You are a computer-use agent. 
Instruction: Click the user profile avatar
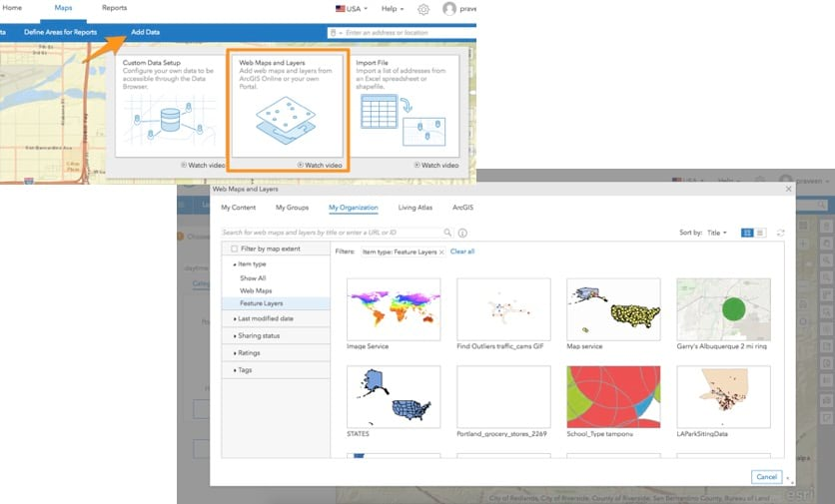(x=449, y=9)
